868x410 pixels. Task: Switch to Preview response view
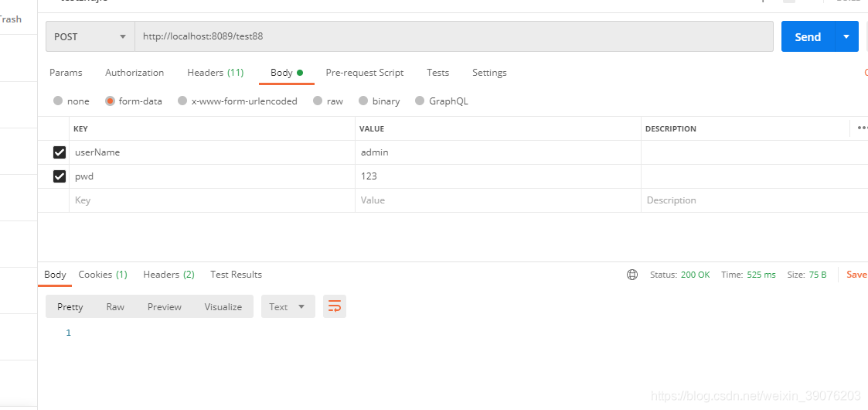165,306
